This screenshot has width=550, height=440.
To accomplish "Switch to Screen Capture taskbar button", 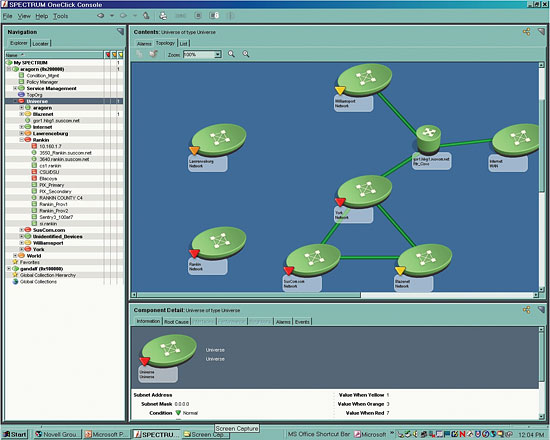I will [205, 435].
